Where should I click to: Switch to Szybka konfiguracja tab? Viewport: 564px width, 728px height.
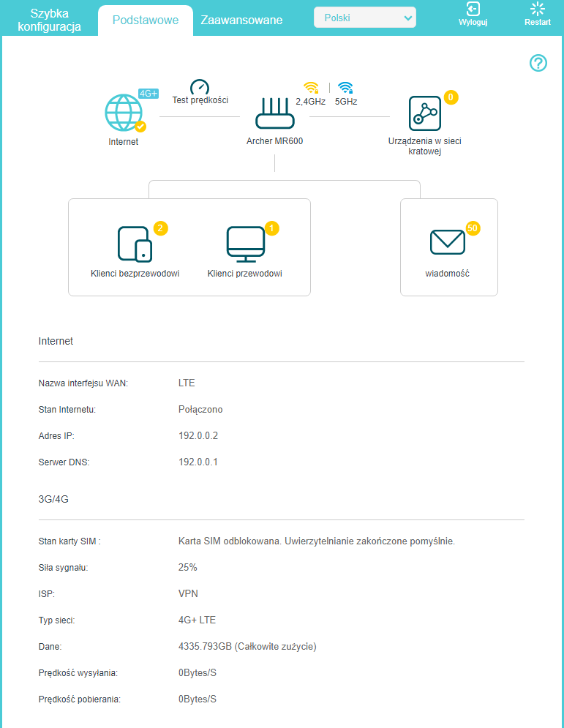49,20
